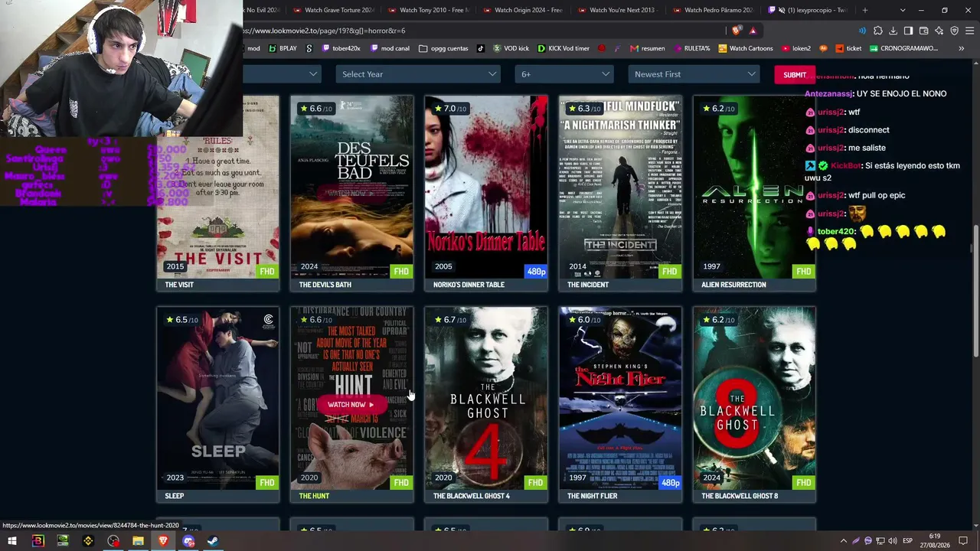Open the loken2 YouTube bookmark
The width and height of the screenshot is (980, 551).
(795, 48)
